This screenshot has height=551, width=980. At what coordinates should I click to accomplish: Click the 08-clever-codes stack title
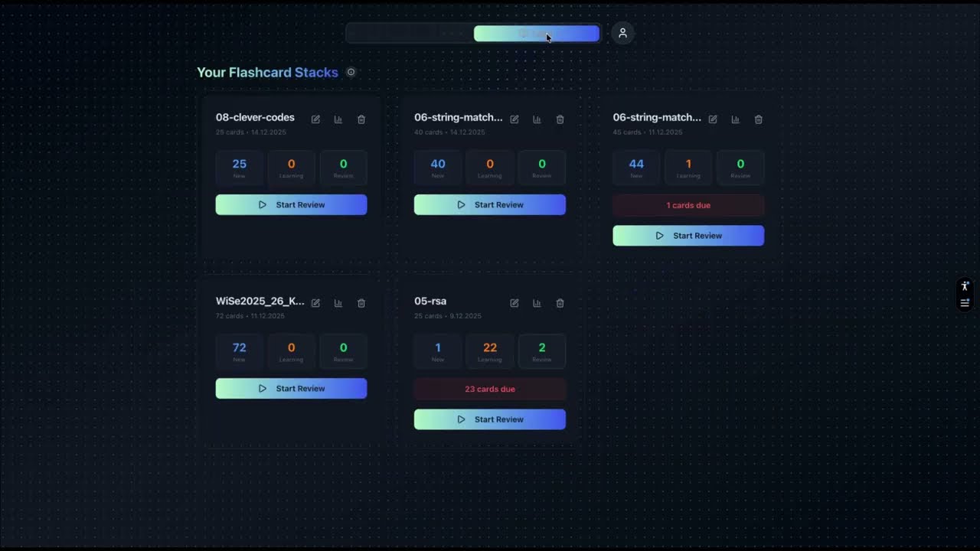pyautogui.click(x=255, y=117)
